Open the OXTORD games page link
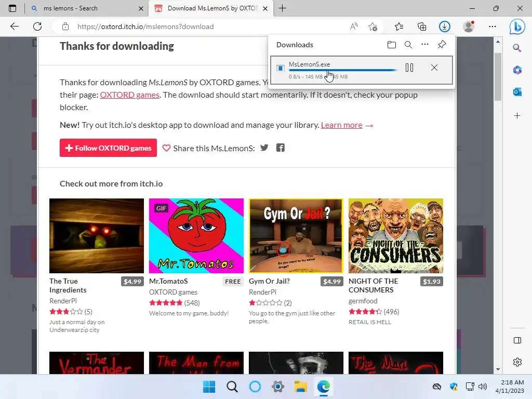The width and height of the screenshot is (532, 399). coord(129,95)
